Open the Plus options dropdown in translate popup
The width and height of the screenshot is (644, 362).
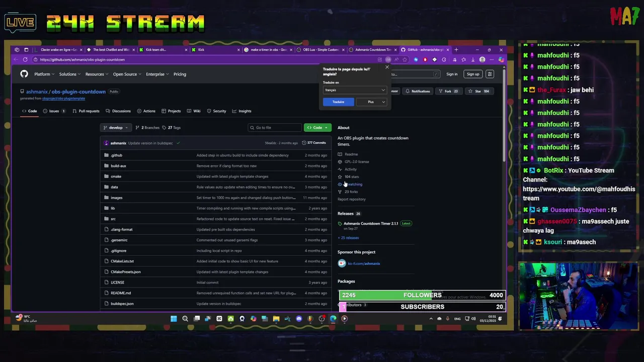pos(372,102)
